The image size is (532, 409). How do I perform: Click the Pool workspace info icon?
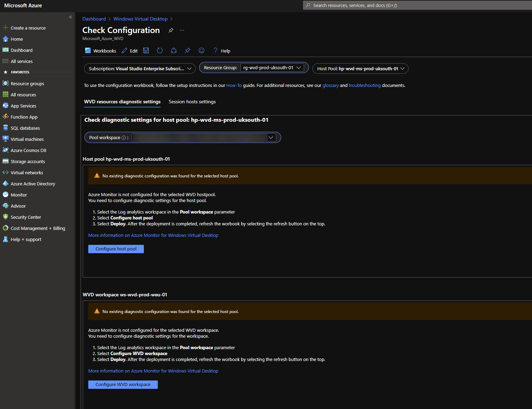[x=124, y=138]
